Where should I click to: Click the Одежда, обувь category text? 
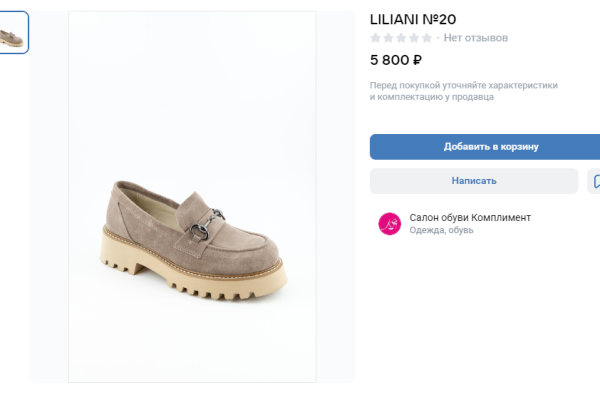(441, 231)
